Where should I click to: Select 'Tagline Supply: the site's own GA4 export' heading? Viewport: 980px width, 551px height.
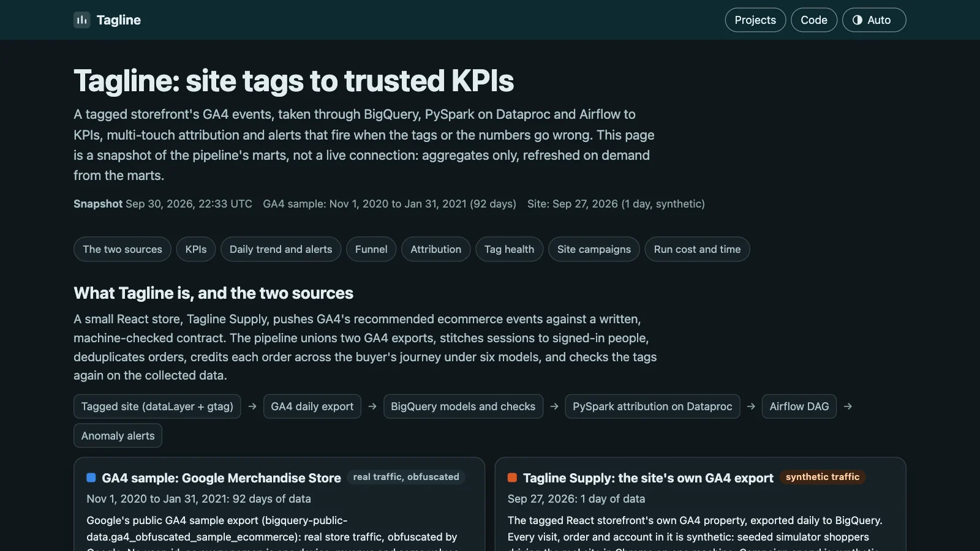tap(648, 478)
